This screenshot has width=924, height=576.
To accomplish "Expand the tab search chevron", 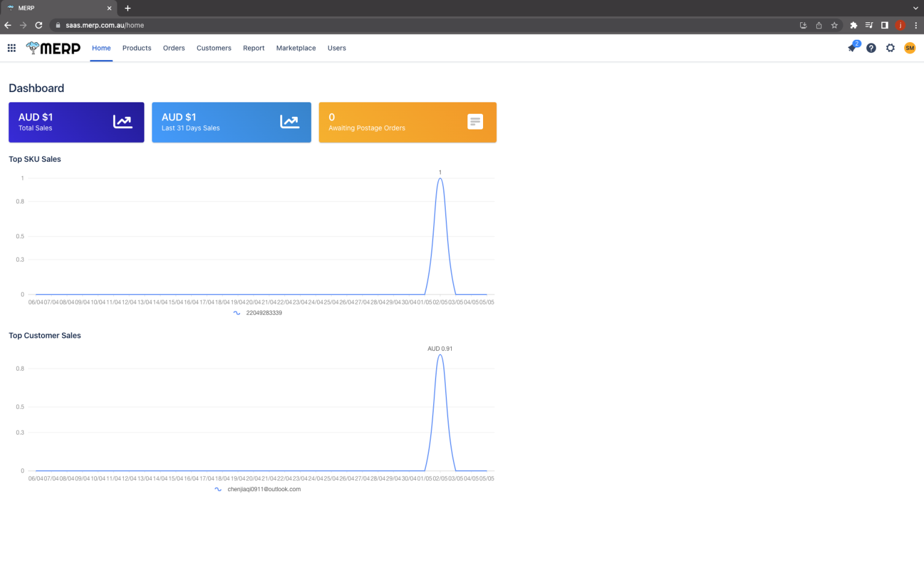I will [916, 8].
